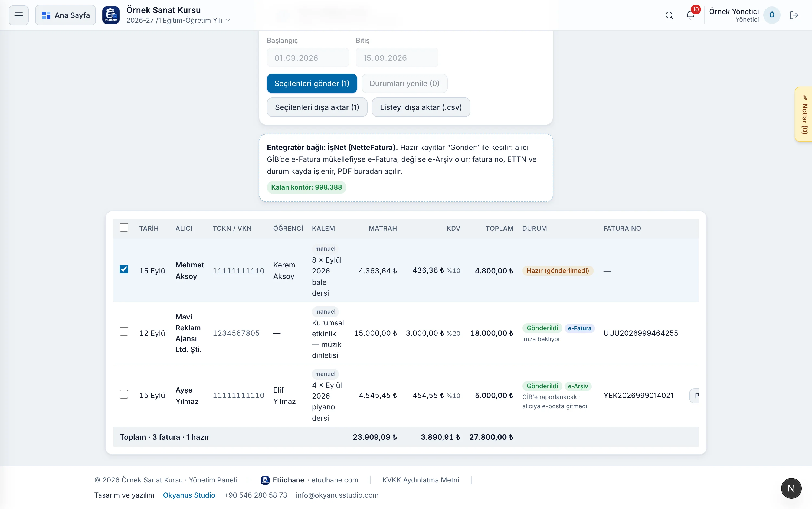Click Seçilenleri gönder (1) button

(312, 83)
